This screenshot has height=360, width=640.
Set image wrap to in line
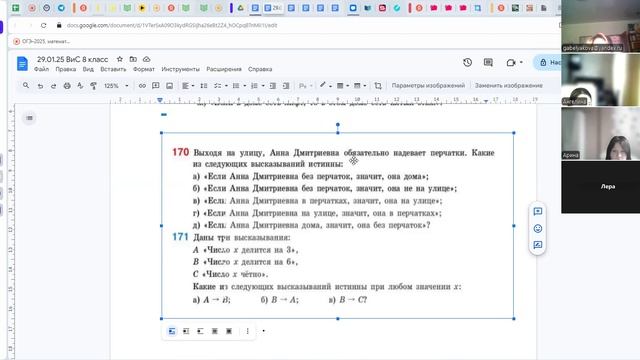(172, 331)
